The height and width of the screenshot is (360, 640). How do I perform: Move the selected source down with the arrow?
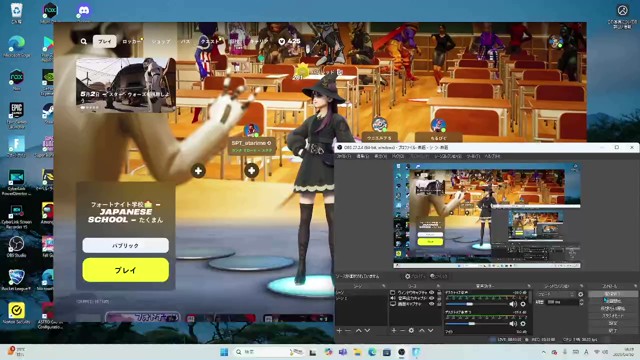[x=431, y=330]
